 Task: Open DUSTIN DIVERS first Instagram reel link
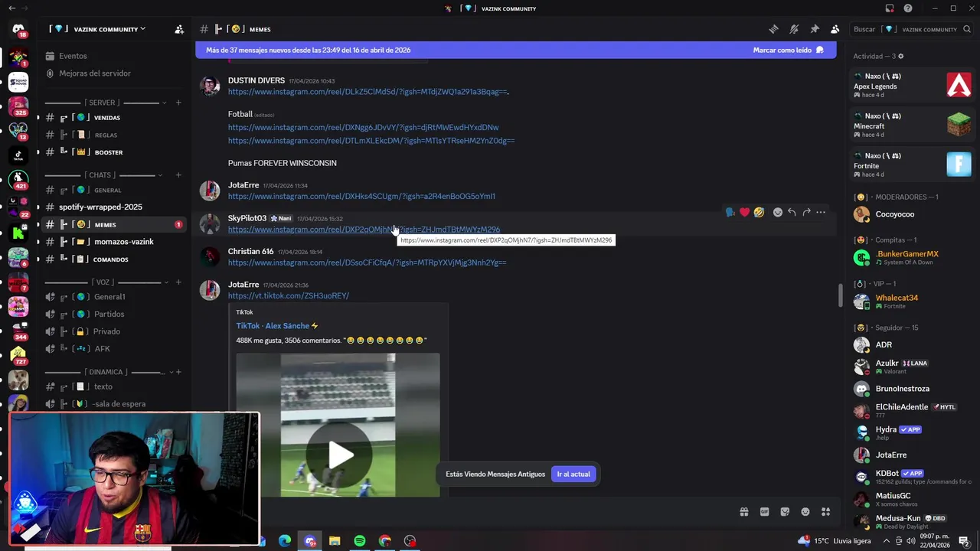[367, 92]
